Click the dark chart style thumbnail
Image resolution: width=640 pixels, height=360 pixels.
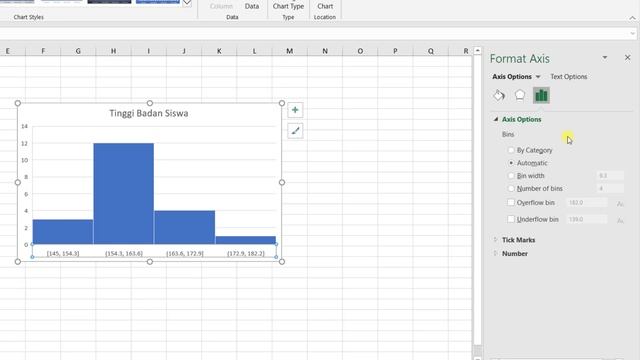tap(109, 2)
